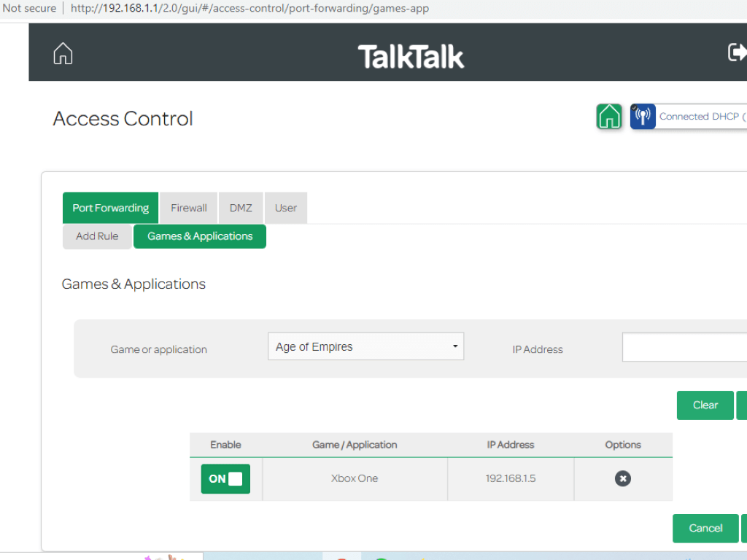Screen dimensions: 747x560
Task: Click the green house status icon
Action: point(609,116)
